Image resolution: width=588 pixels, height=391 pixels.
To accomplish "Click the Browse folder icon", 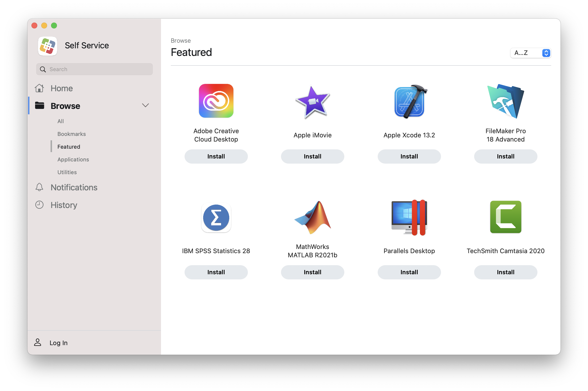I will click(x=40, y=105).
